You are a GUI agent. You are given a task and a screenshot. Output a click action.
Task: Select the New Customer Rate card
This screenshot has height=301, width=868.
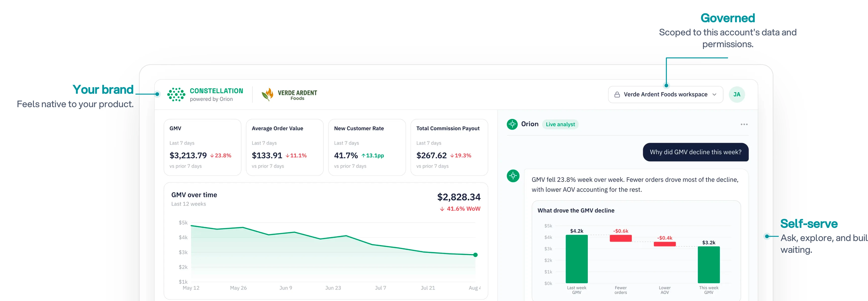(367, 147)
